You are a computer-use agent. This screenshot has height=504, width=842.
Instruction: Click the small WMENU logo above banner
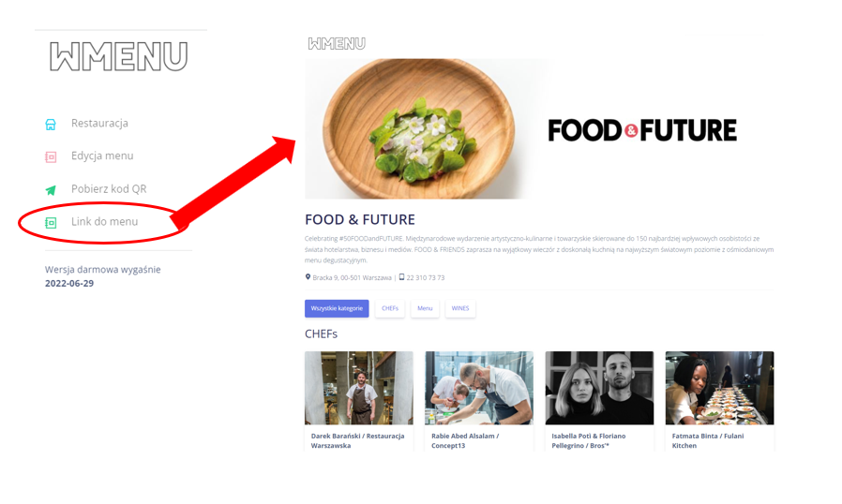click(337, 43)
